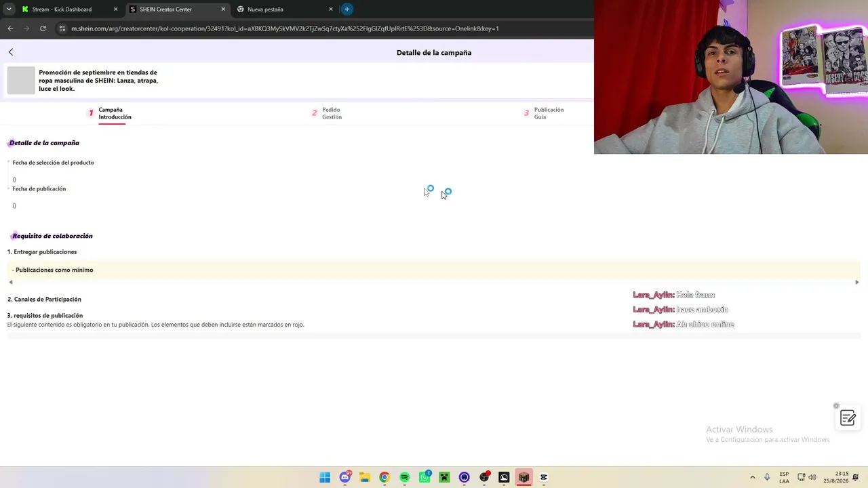The height and width of the screenshot is (488, 868).
Task: Select step 3 Publicación Guía
Action: click(544, 113)
